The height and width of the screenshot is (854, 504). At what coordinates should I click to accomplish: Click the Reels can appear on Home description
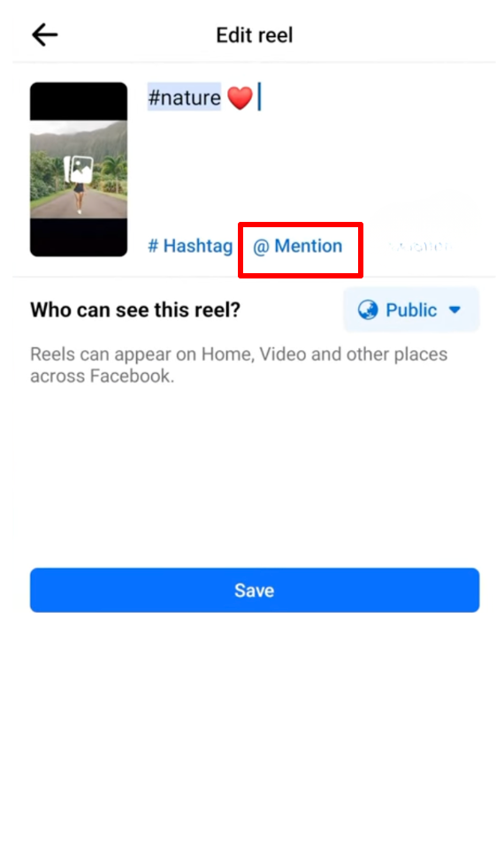pyautogui.click(x=239, y=365)
